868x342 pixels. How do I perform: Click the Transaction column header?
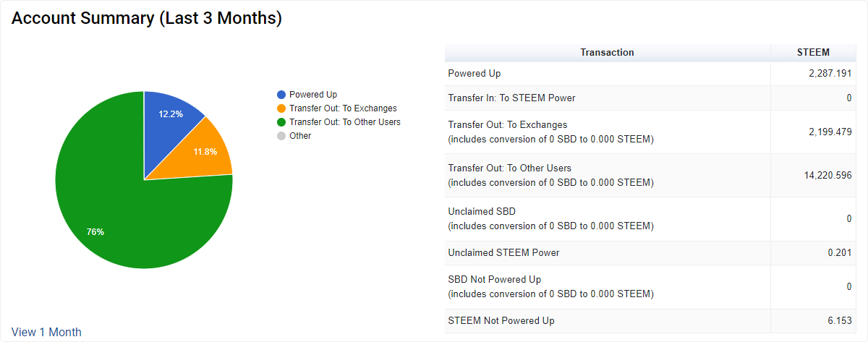pyautogui.click(x=607, y=53)
